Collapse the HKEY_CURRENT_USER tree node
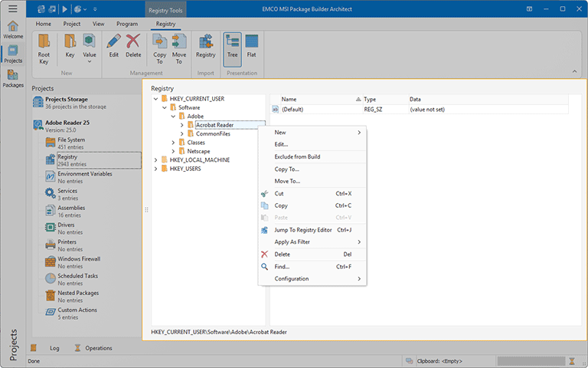 click(155, 99)
